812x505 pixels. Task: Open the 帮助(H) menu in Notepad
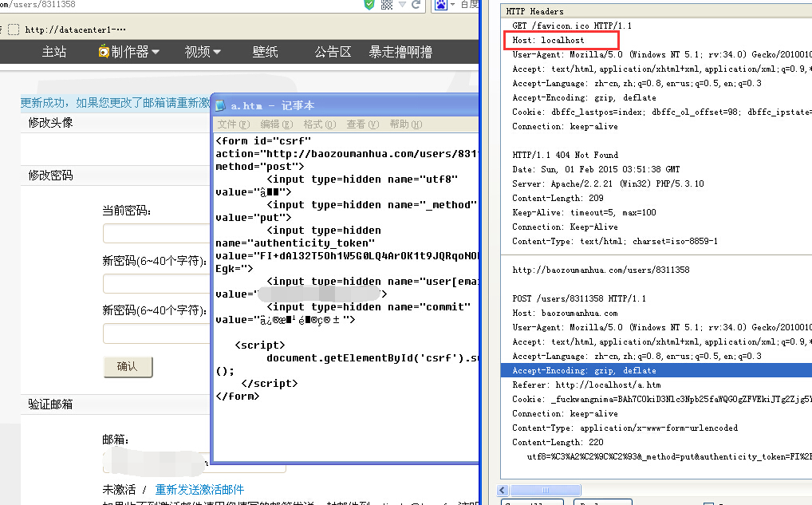[x=406, y=124]
